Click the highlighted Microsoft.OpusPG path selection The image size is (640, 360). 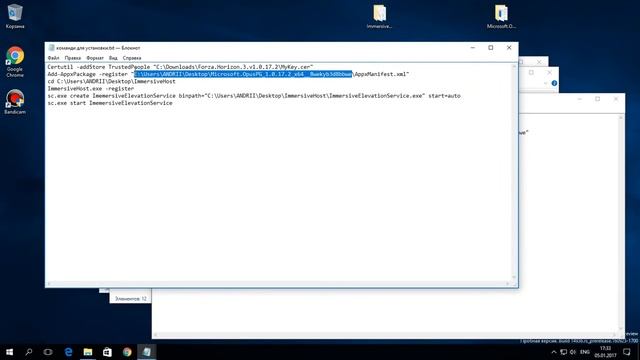coord(243,74)
